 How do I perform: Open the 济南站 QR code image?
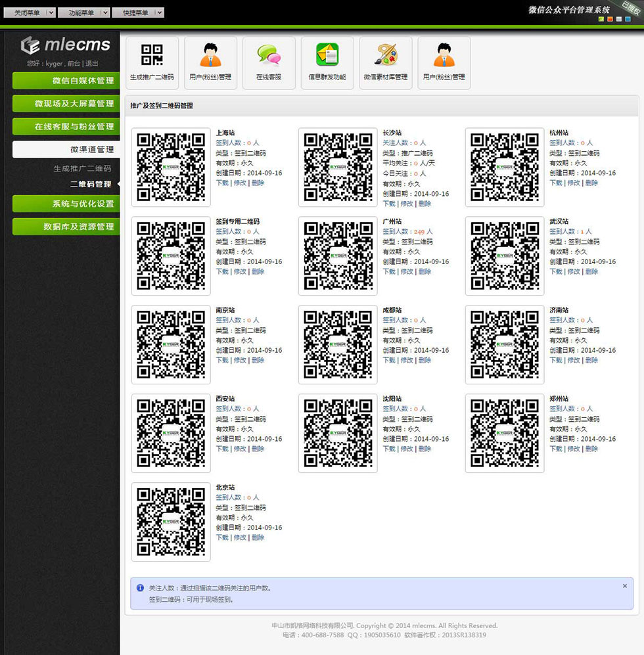[505, 344]
